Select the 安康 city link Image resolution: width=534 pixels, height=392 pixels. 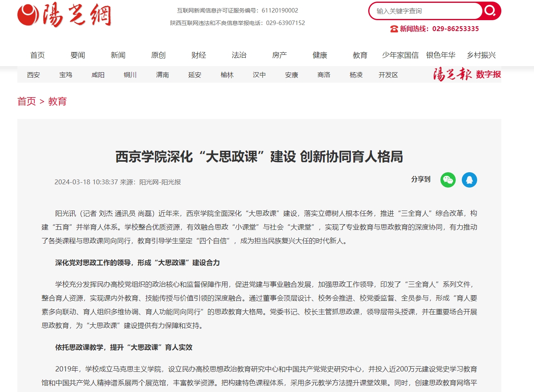click(292, 75)
